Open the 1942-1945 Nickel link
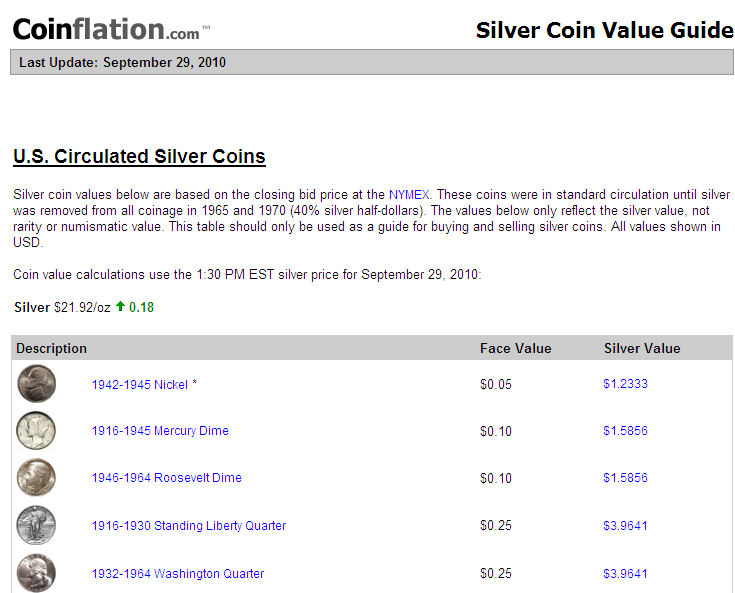 (140, 384)
